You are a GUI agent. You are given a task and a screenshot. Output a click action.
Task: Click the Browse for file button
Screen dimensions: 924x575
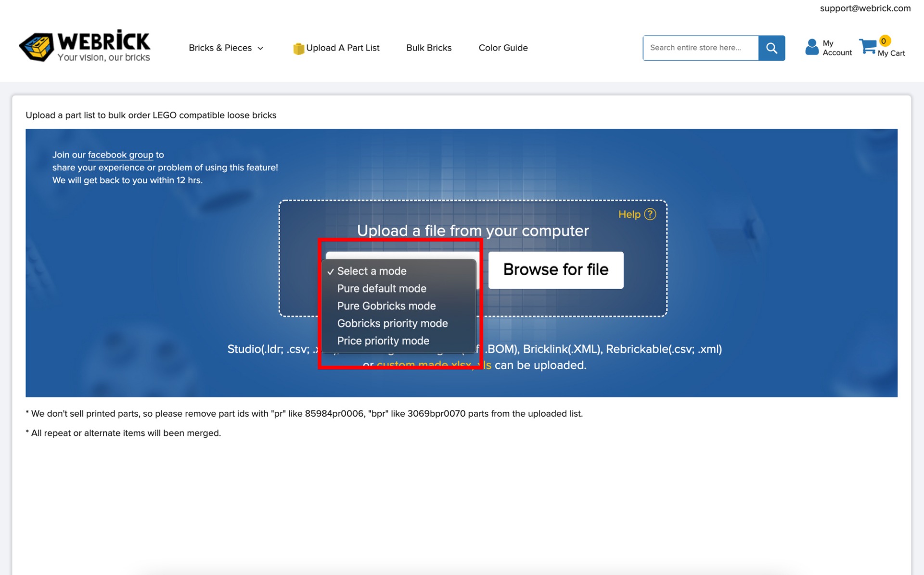[555, 270]
